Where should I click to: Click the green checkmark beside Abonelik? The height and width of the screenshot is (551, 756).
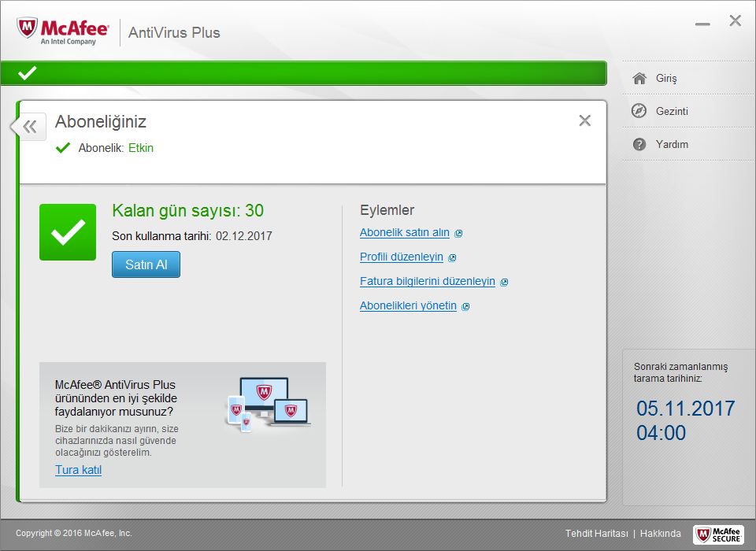click(63, 147)
